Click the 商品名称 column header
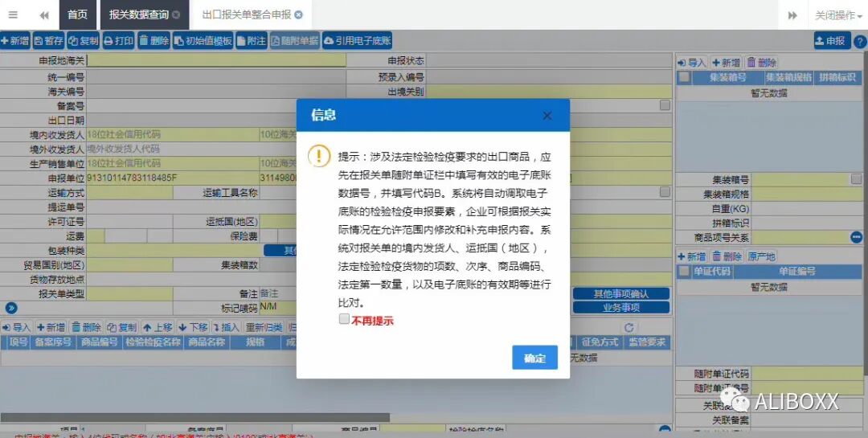The height and width of the screenshot is (438, 868). pyautogui.click(x=207, y=342)
